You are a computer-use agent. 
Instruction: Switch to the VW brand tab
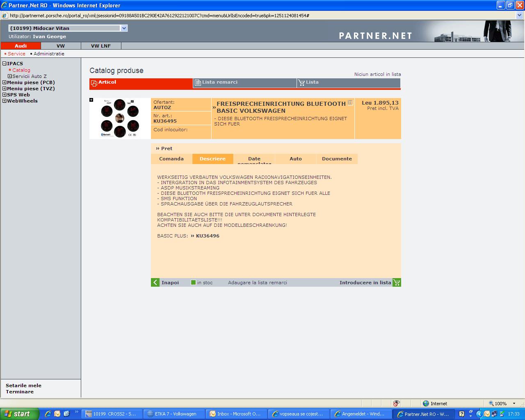pyautogui.click(x=61, y=46)
